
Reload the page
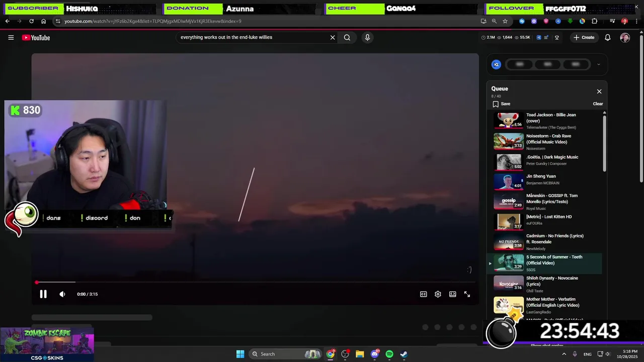(x=31, y=21)
